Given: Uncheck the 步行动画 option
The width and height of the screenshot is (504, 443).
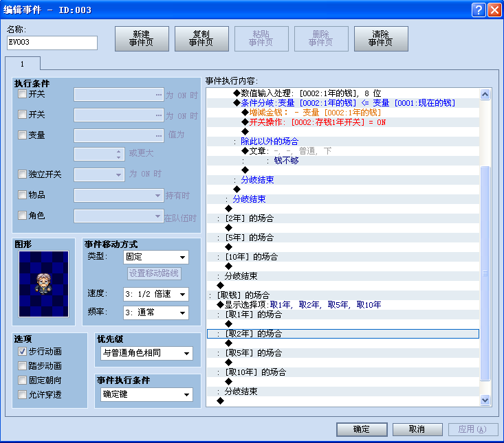Looking at the screenshot, I should click(22, 352).
